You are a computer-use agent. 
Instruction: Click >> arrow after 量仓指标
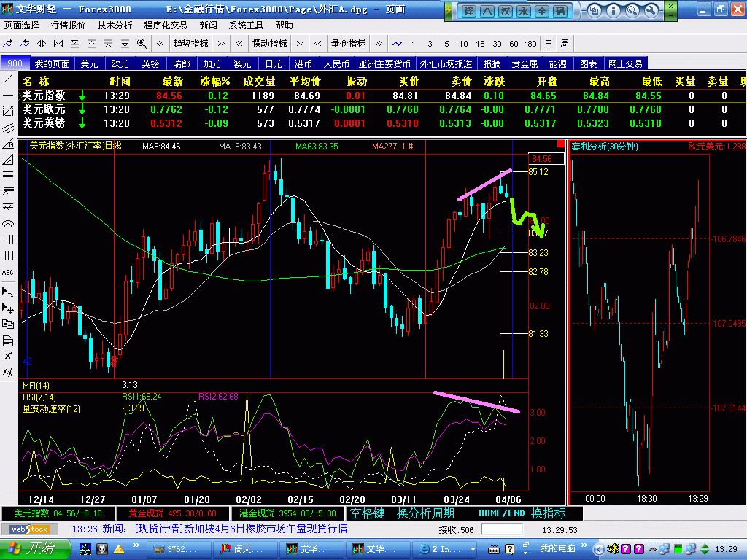tap(379, 44)
